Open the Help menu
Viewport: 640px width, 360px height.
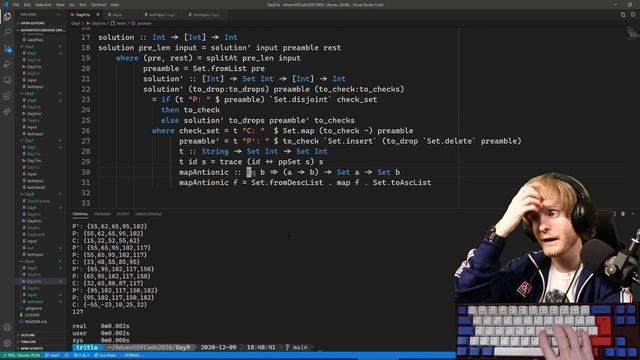[x=115, y=4]
